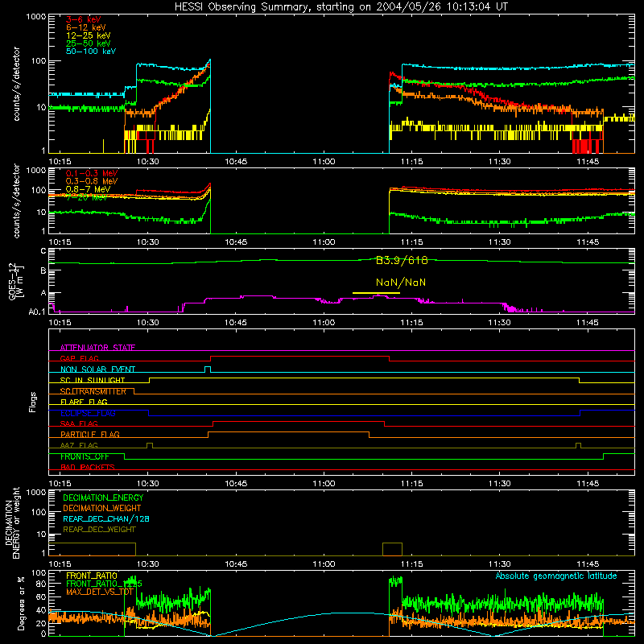Select the BAD_PACKETS flag label
The height and width of the screenshot is (644, 644).
pos(88,467)
